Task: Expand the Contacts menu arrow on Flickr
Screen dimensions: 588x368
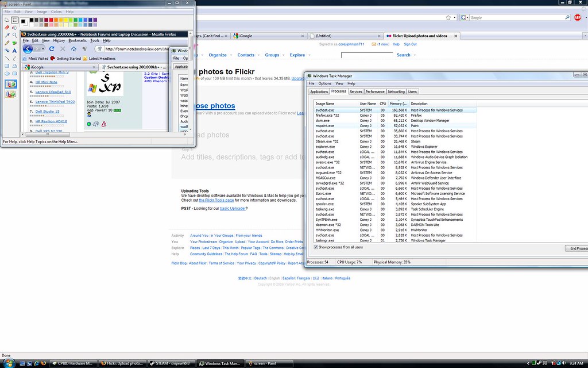Action: tap(259, 55)
